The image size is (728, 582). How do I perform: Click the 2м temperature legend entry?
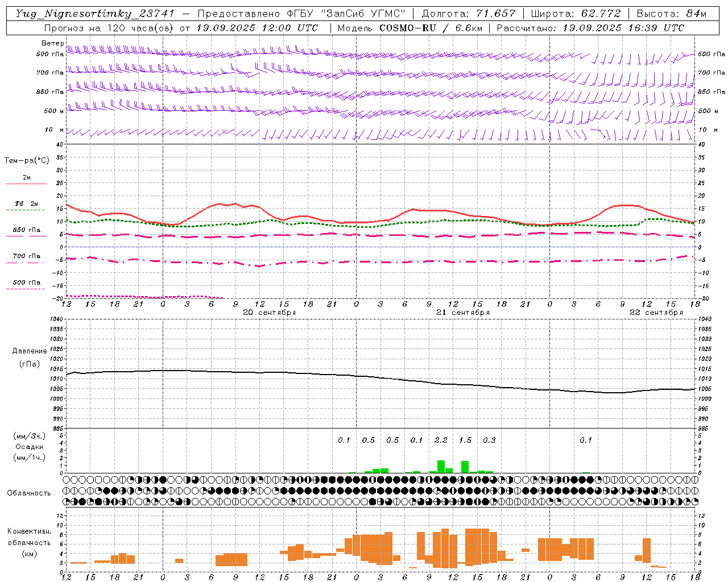click(27, 178)
